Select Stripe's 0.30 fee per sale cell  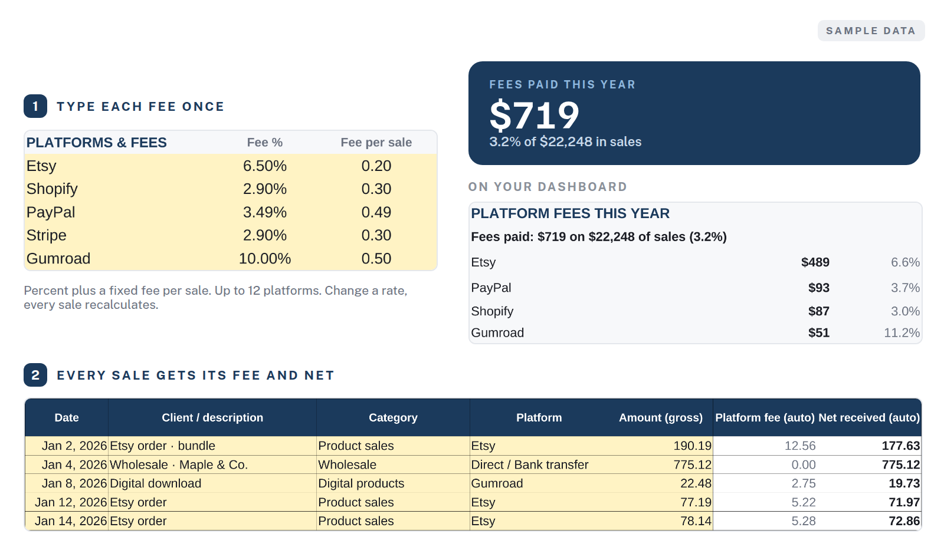click(x=376, y=235)
